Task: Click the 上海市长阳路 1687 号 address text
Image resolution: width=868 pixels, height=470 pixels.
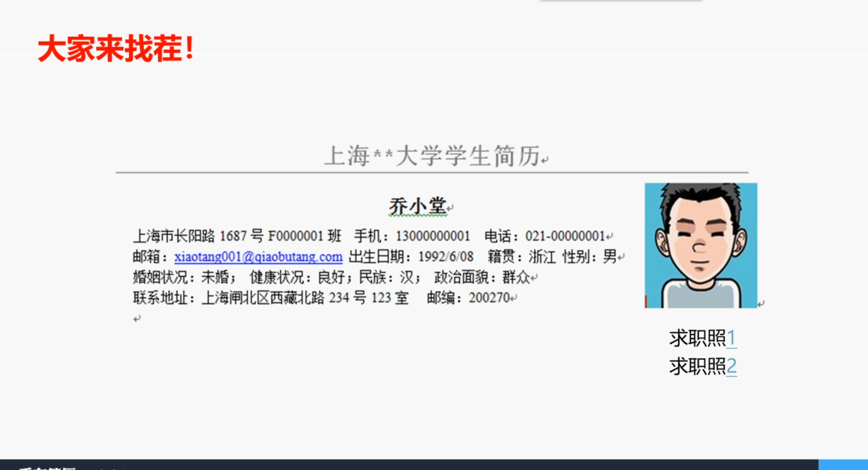Action: [198, 236]
